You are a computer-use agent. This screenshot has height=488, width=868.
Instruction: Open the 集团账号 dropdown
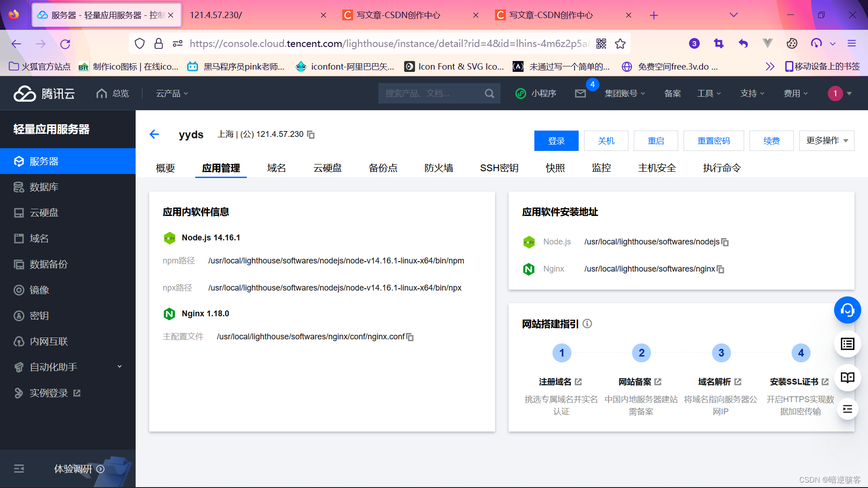click(625, 94)
